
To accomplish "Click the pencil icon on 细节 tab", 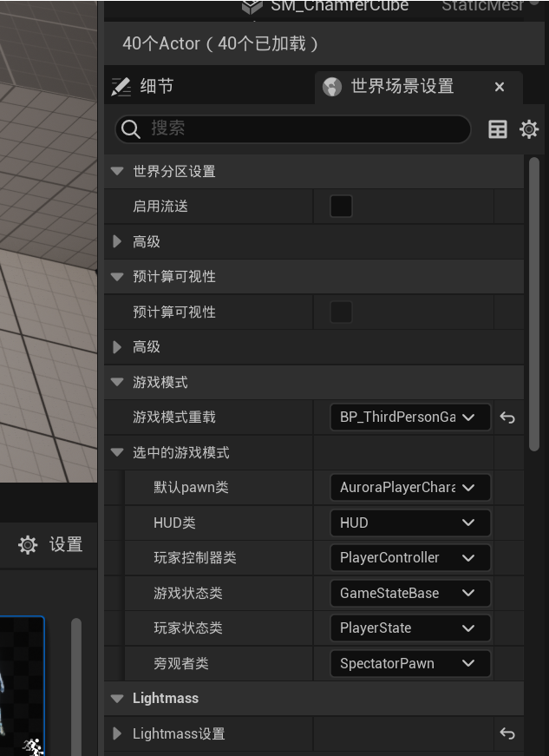I will pyautogui.click(x=121, y=87).
